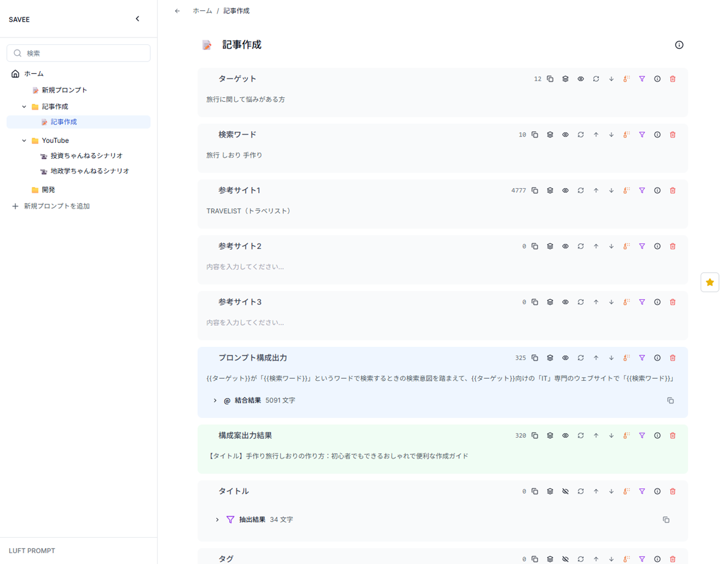The height and width of the screenshot is (564, 728).
Task: Open the filter for 構成案出力結果
Action: [642, 436]
